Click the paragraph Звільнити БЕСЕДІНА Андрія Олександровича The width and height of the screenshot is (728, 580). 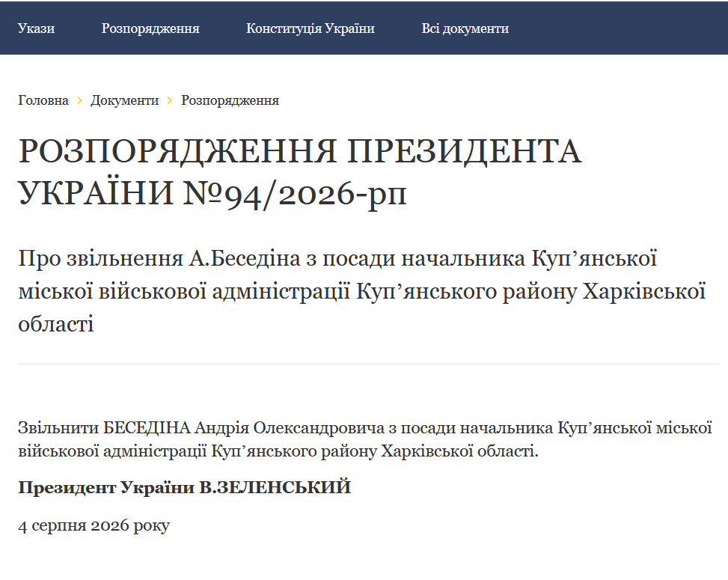pos(365,439)
